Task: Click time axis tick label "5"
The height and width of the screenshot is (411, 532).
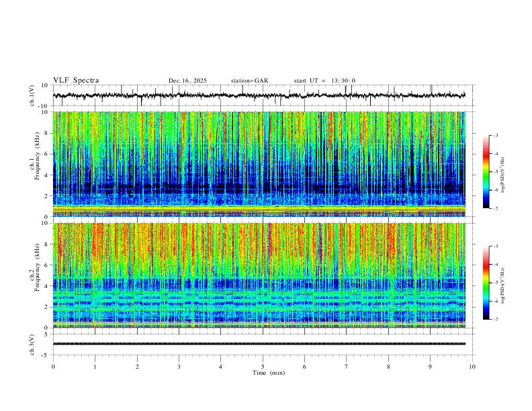Action: click(263, 367)
